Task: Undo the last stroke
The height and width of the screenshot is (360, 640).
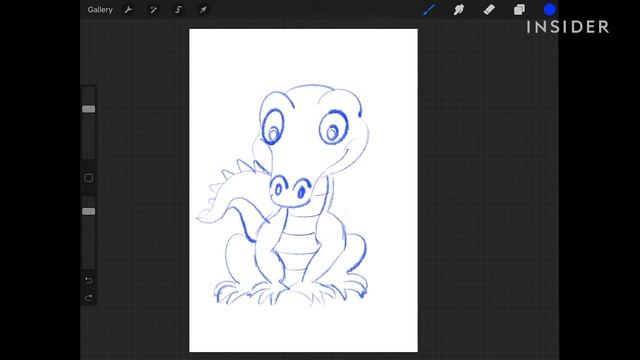Action: (89, 280)
